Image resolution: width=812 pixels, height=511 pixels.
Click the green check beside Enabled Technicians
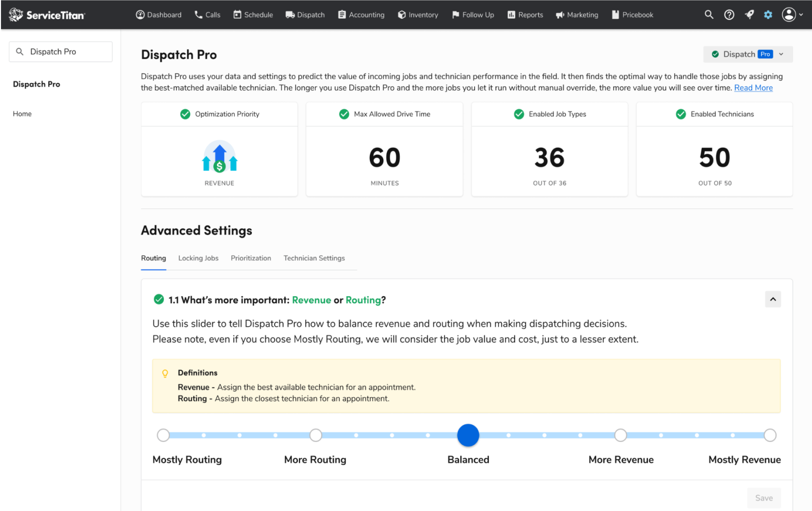pos(681,114)
